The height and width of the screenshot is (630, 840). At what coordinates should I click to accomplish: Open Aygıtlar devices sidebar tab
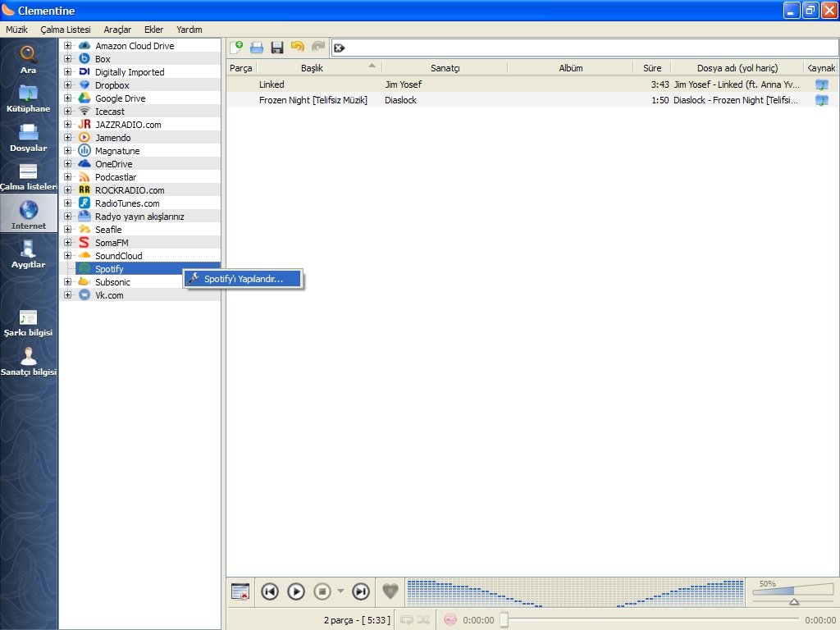[x=29, y=254]
